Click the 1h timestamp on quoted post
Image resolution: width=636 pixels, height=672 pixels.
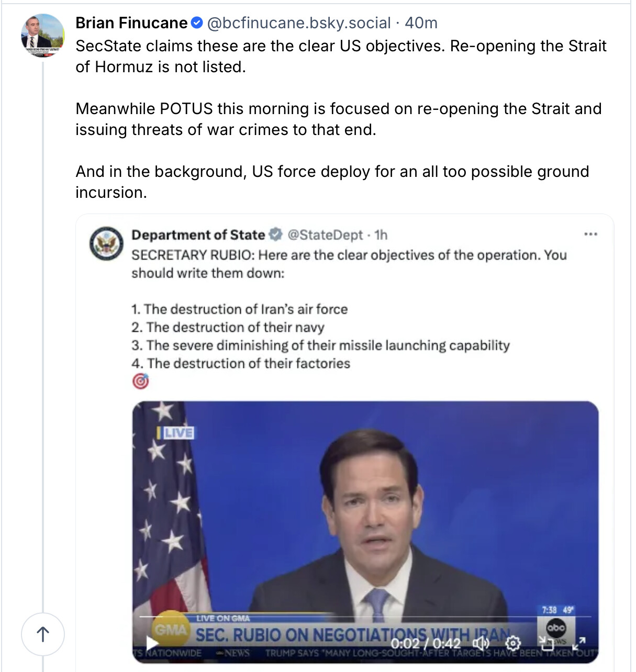coord(381,235)
